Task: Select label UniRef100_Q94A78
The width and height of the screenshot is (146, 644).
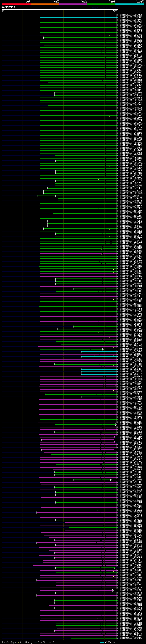Action: pos(131,55)
